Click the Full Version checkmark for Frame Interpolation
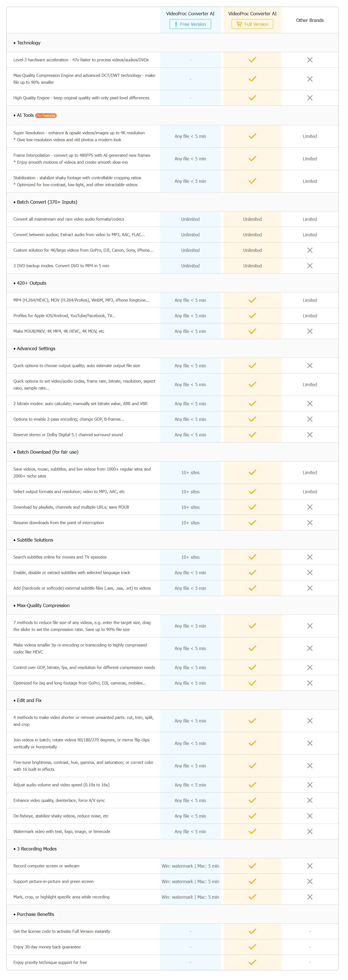This screenshot has width=348, height=980. 252,159
